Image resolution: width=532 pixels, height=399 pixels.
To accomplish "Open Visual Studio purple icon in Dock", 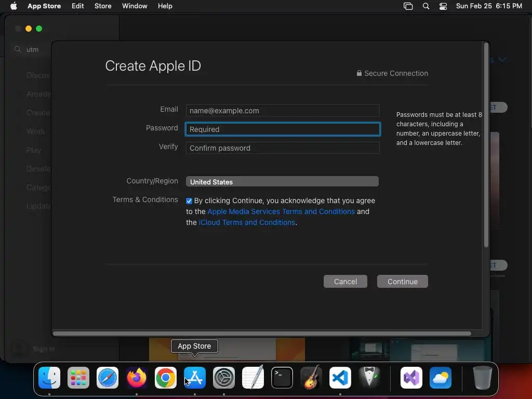I will (x=411, y=378).
